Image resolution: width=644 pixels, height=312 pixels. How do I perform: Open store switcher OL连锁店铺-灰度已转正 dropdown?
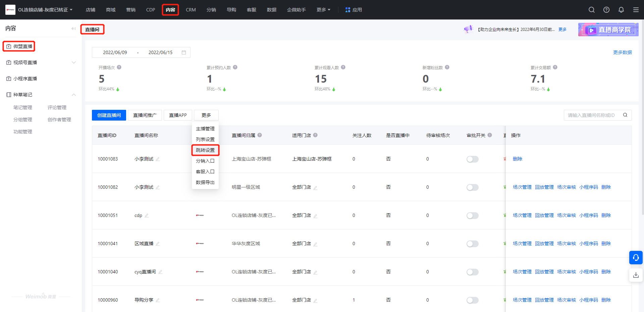[45, 10]
